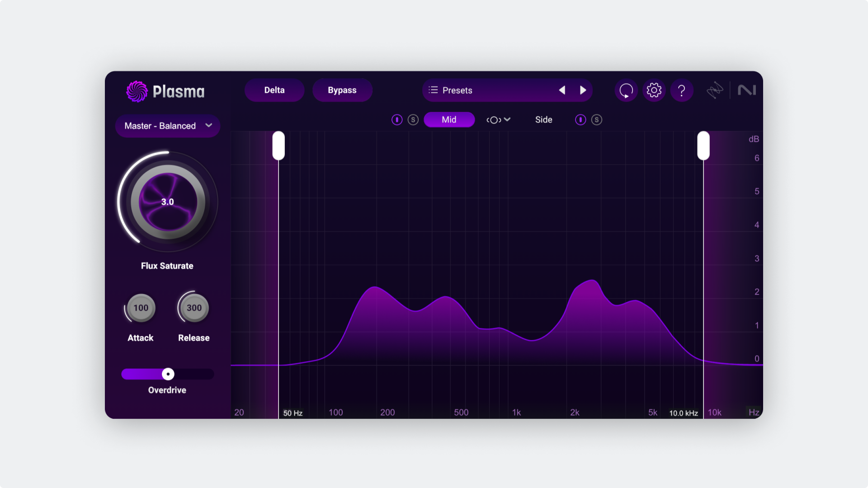868x488 pixels.
Task: Click the Release knob set to 300
Action: pos(194,308)
